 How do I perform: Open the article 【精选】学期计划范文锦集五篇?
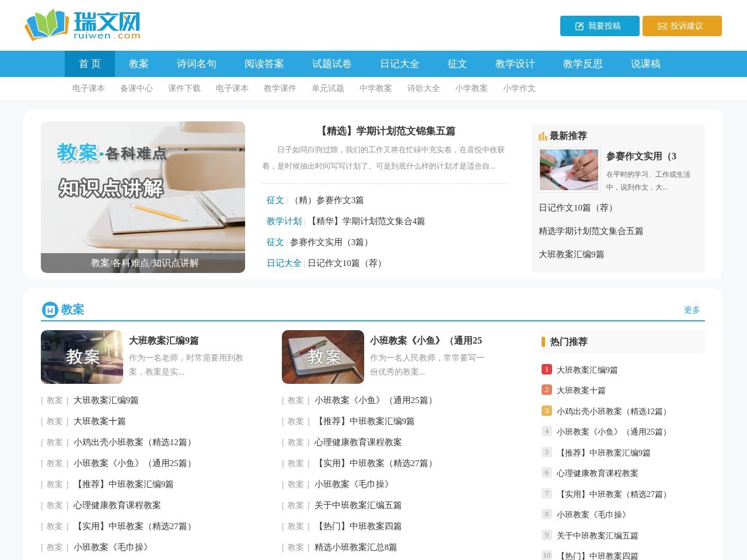point(386,131)
